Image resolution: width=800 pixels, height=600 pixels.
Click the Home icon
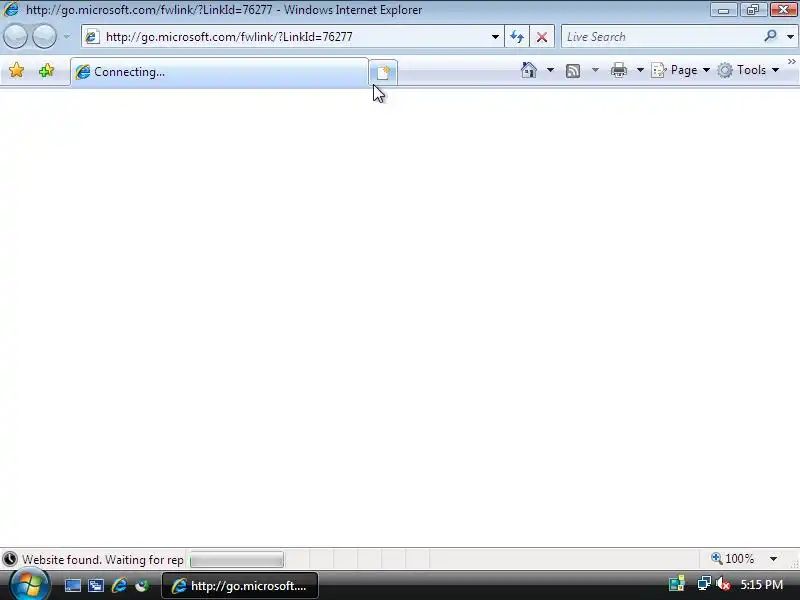[529, 70]
